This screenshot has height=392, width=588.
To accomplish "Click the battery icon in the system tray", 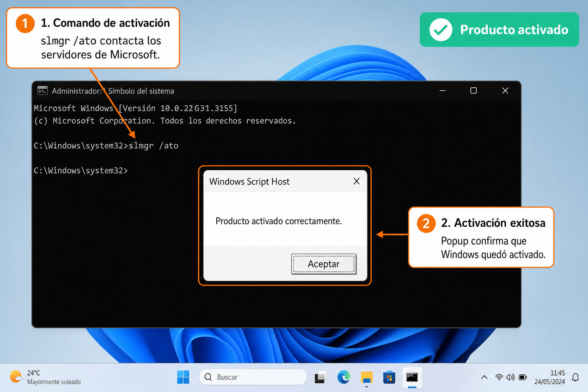I will [x=523, y=377].
